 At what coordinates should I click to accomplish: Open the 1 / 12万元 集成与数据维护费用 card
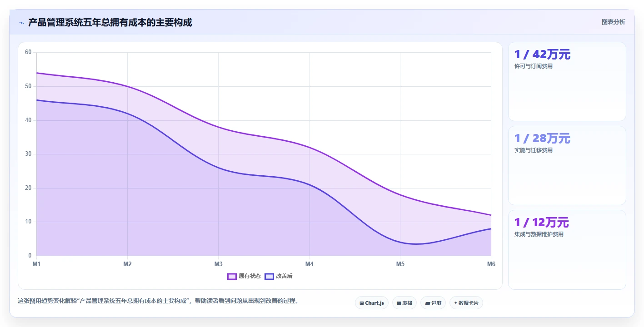coord(567,249)
